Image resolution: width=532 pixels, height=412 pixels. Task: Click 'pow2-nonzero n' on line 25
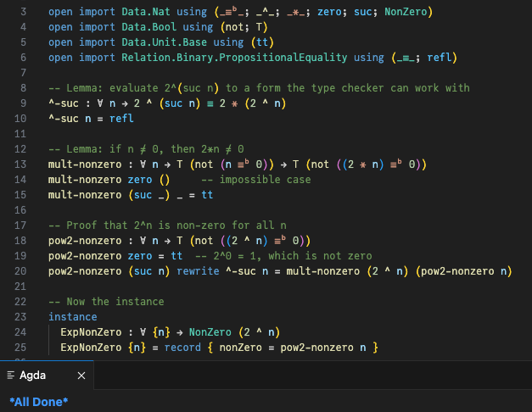tap(323, 348)
